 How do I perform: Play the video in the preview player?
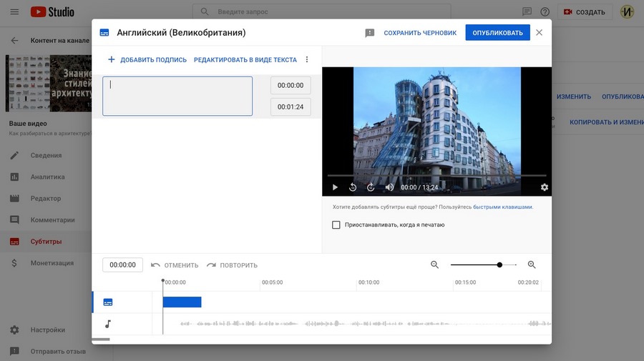[335, 187]
